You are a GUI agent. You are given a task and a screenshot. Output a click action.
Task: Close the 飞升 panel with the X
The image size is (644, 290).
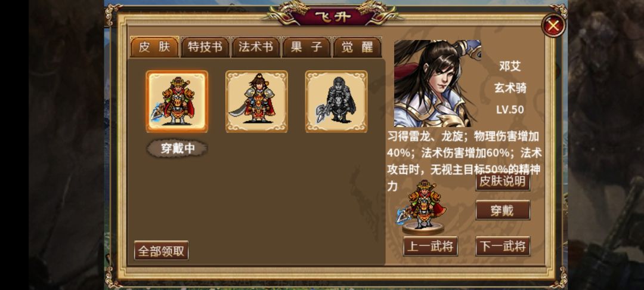[x=553, y=26]
